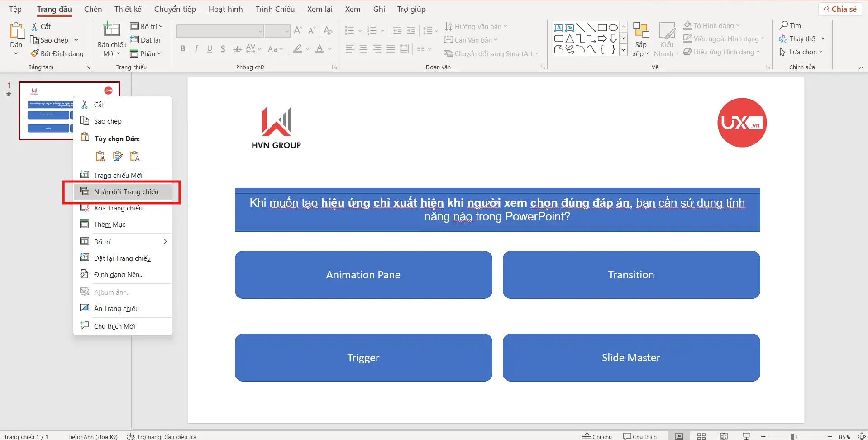Toggle Bold formatting button
This screenshot has width=868, height=440.
[x=183, y=49]
